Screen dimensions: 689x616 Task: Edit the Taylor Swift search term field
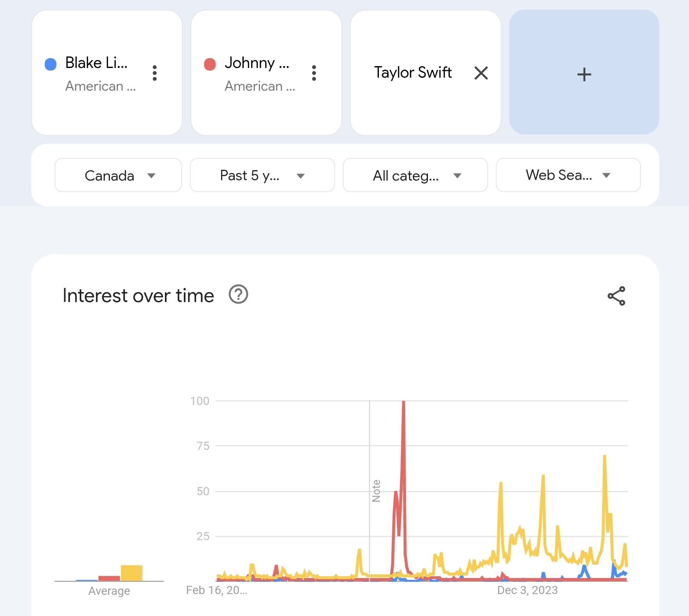point(413,72)
